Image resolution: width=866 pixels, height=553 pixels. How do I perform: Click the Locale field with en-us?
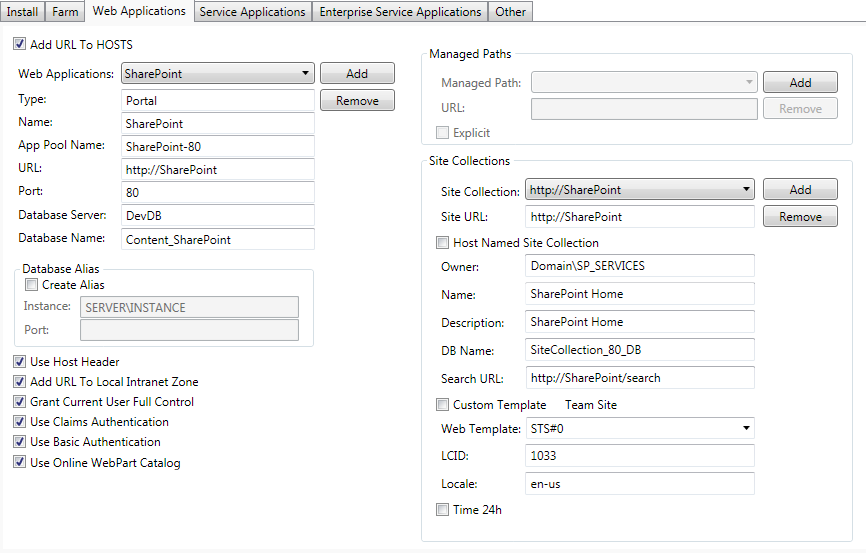click(x=640, y=484)
